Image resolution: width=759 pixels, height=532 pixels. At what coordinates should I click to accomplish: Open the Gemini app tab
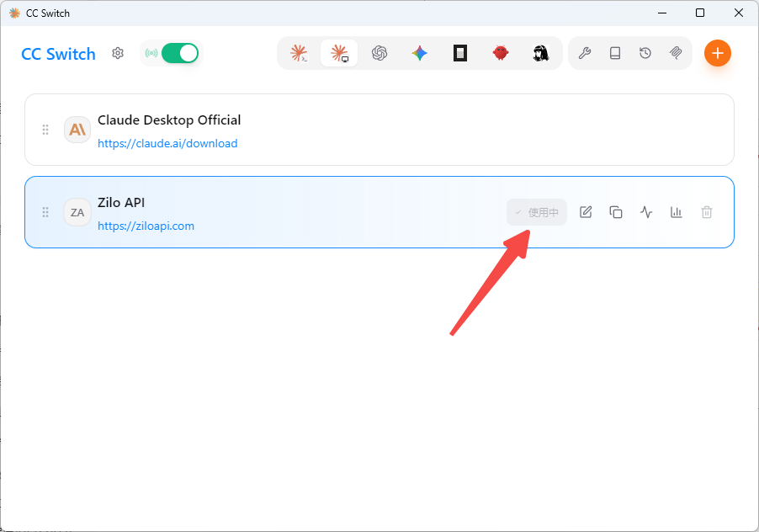[420, 53]
